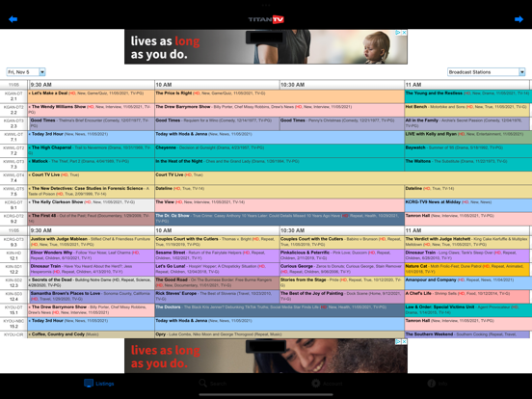
Task: Open The Best of the Joy of Painting
Action: click(342, 297)
